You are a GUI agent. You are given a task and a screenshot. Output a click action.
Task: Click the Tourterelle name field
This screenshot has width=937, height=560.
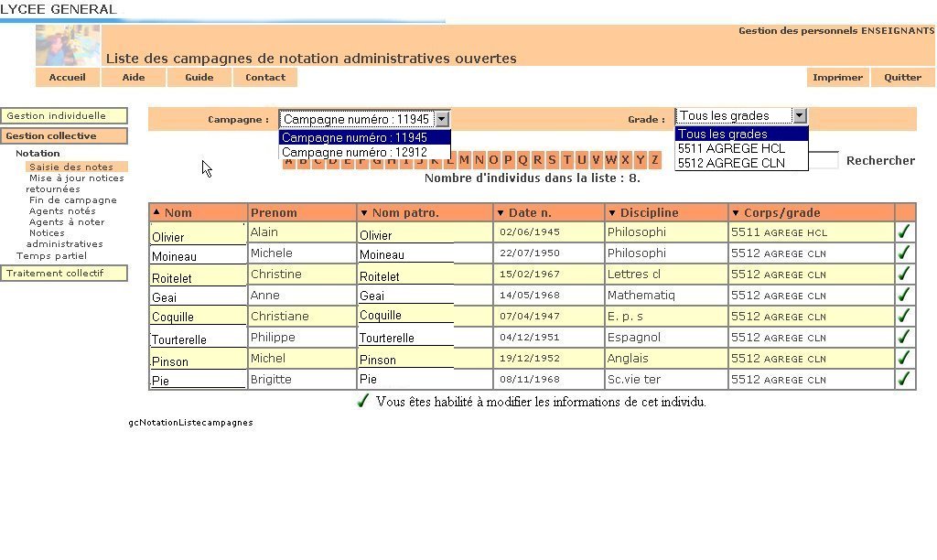(198, 339)
